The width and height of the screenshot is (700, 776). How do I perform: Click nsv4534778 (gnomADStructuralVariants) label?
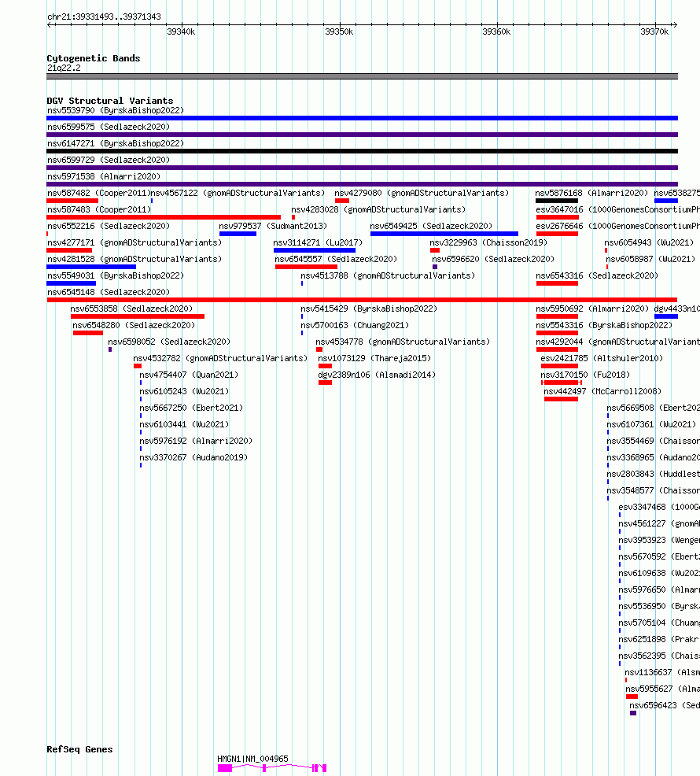[403, 342]
